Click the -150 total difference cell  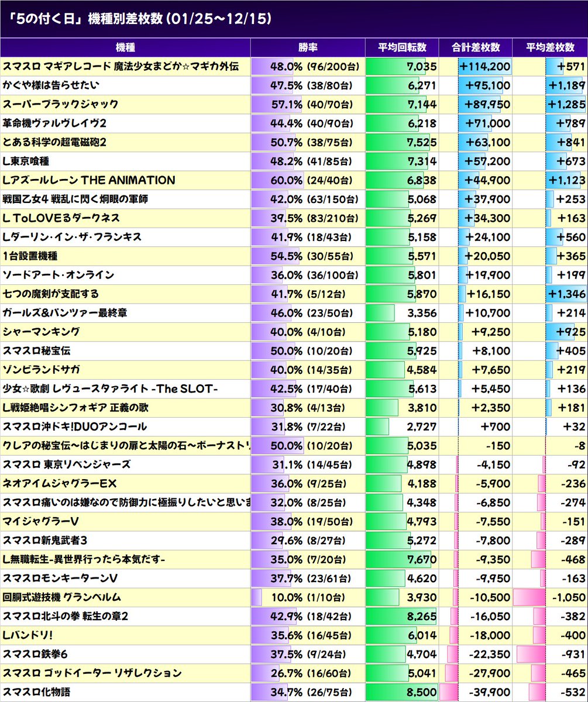point(476,446)
